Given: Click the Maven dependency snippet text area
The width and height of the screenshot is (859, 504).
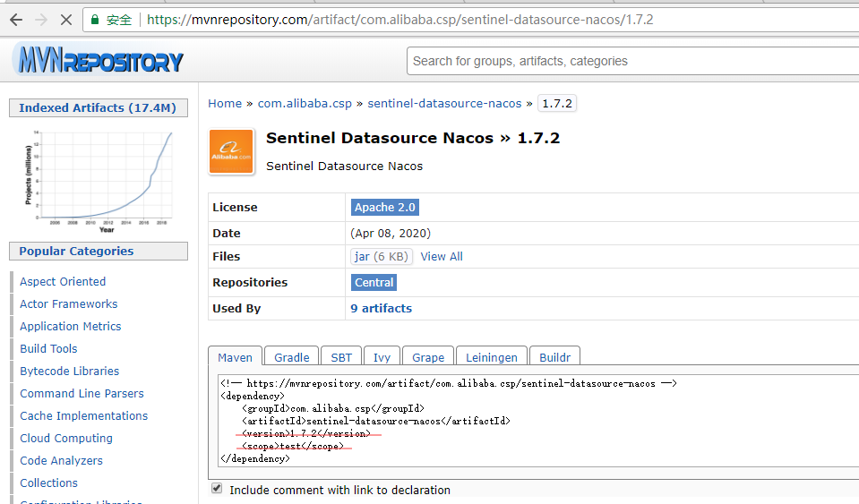Looking at the screenshot, I should coord(538,421).
